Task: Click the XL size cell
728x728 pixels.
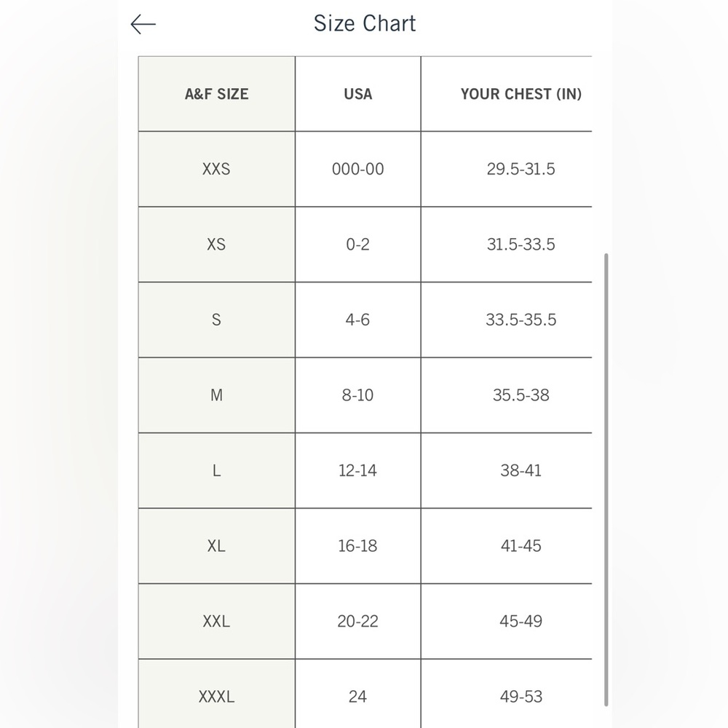Action: [216, 546]
